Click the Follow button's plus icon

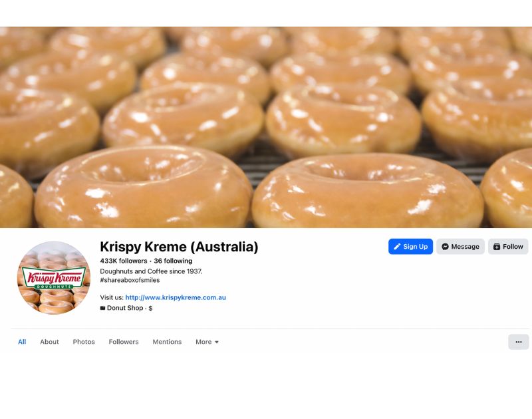[x=496, y=247]
